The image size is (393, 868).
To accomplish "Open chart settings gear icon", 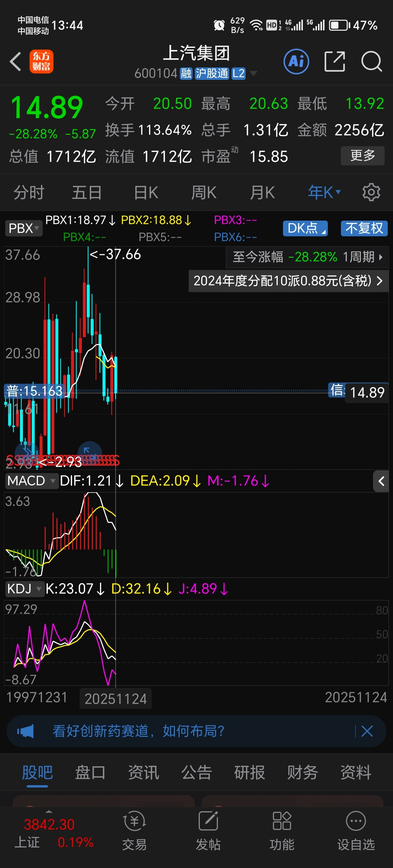I will tap(371, 192).
